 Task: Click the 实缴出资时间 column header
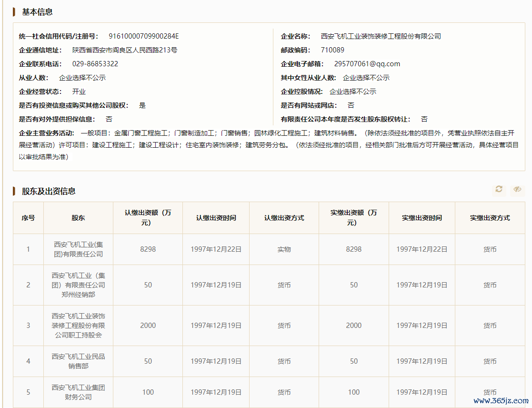[422, 218]
